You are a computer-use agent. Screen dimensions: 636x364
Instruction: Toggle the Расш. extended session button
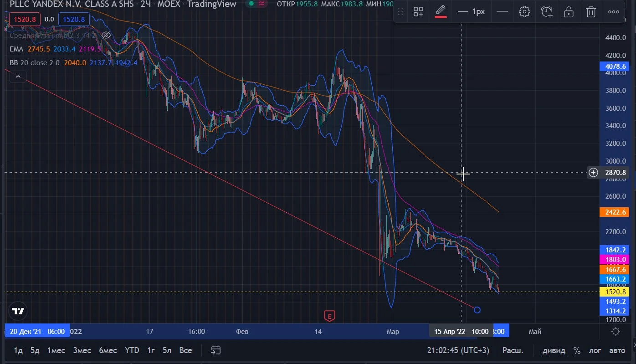(x=513, y=350)
